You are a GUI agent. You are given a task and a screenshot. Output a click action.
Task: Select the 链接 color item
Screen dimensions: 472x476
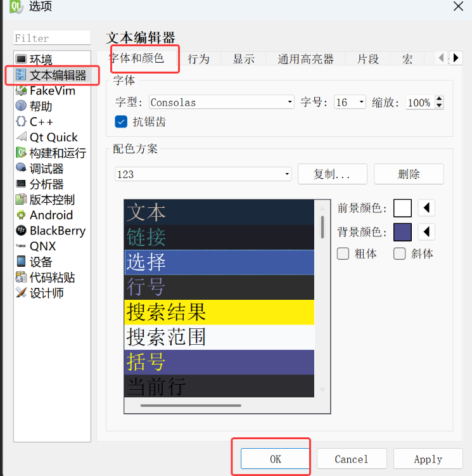[x=219, y=237]
